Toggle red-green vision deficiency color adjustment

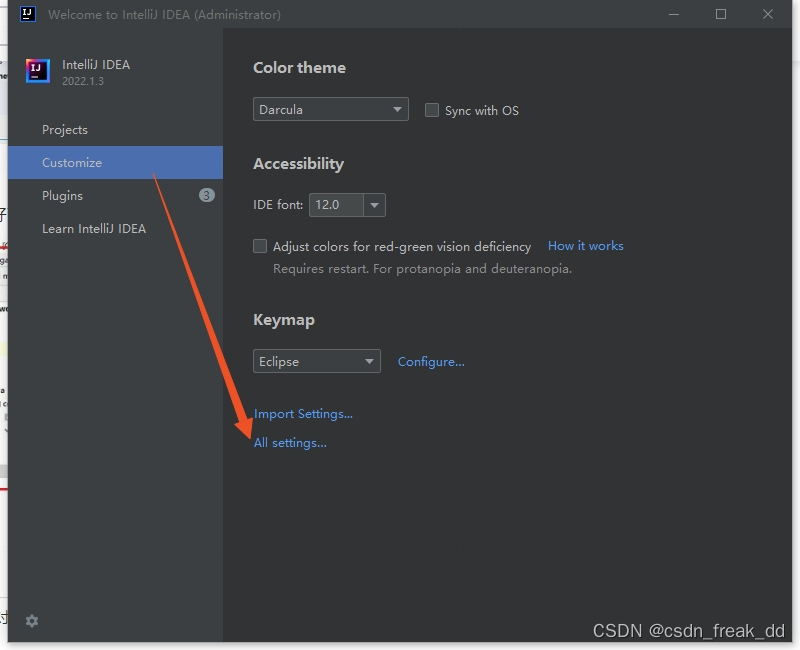click(260, 246)
